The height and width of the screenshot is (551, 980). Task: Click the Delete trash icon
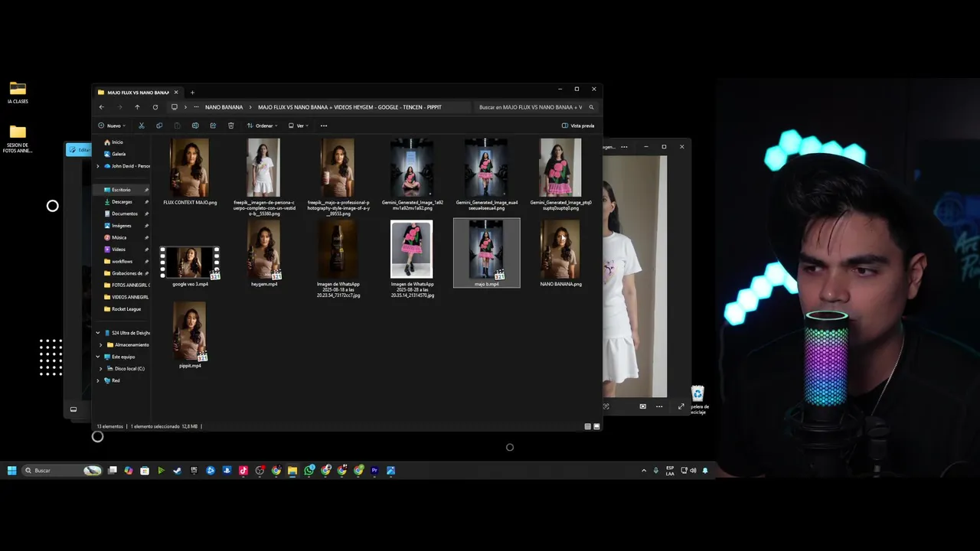(231, 126)
